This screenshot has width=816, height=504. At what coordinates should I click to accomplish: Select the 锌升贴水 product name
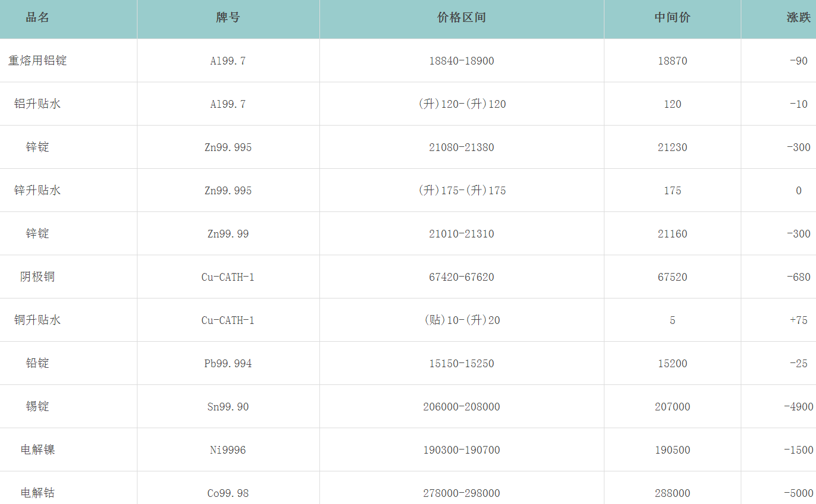point(37,190)
